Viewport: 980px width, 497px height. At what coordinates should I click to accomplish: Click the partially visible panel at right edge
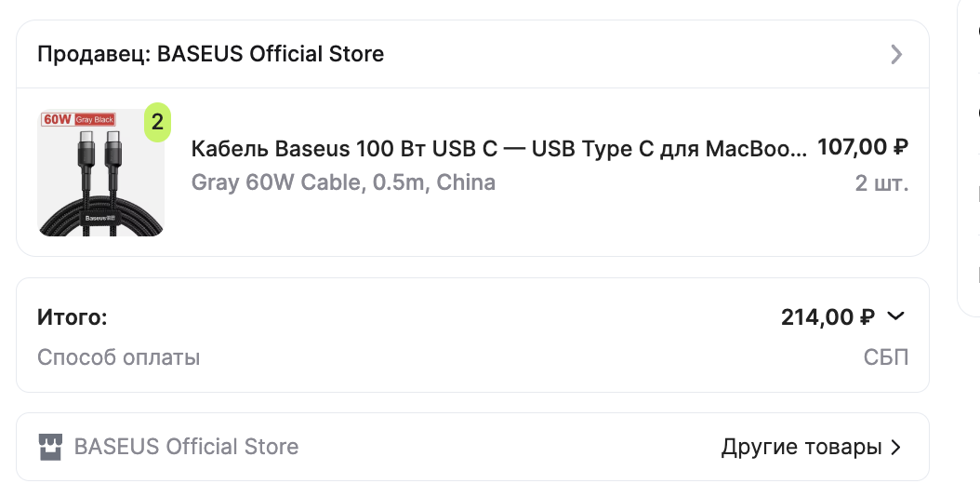[x=970, y=158]
